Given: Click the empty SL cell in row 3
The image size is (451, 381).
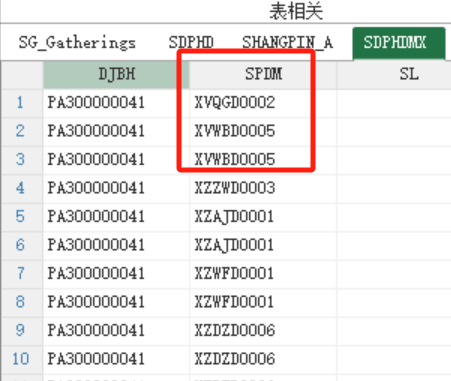Looking at the screenshot, I should click(x=394, y=159).
